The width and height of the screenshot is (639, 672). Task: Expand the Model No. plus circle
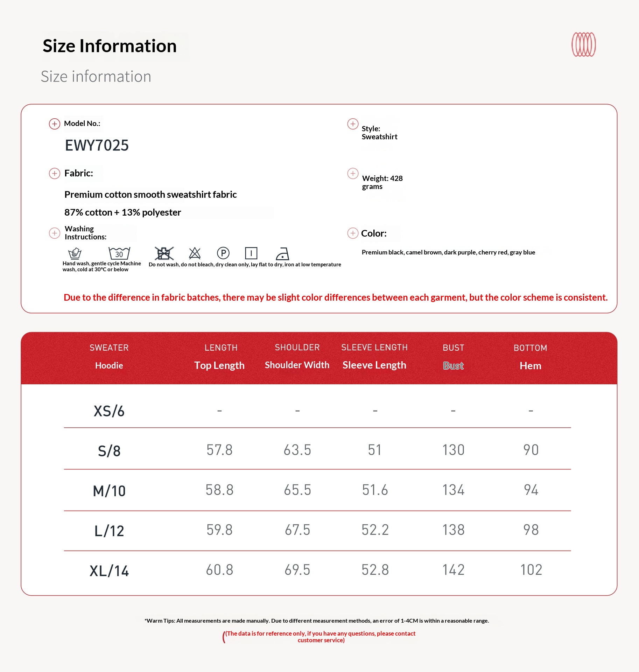pyautogui.click(x=54, y=124)
